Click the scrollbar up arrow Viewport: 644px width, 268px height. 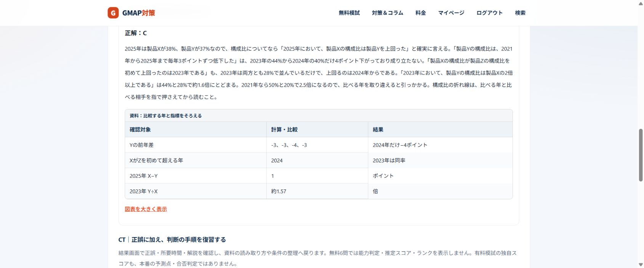click(641, 4)
